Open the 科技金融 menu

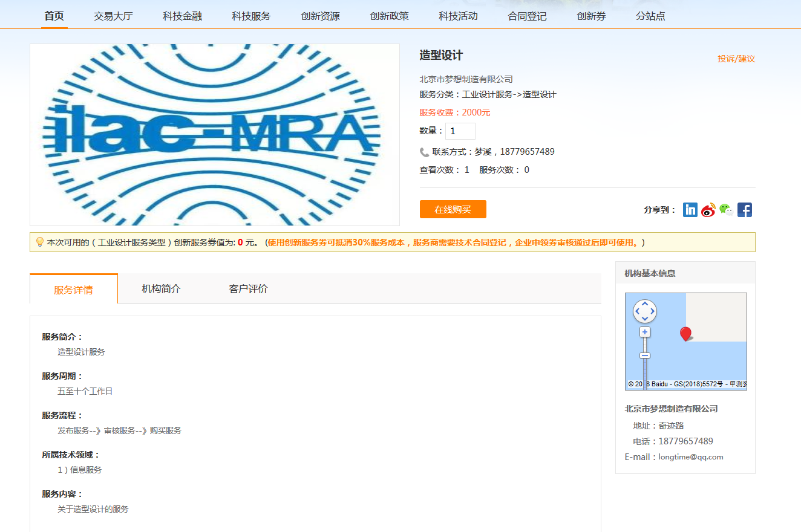(182, 16)
